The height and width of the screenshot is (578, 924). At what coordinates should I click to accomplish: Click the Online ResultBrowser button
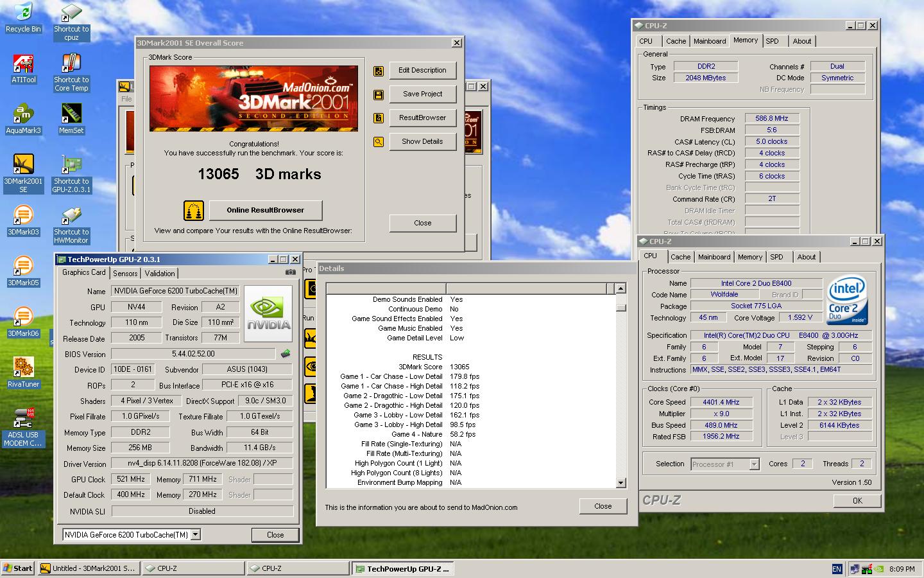tap(265, 210)
